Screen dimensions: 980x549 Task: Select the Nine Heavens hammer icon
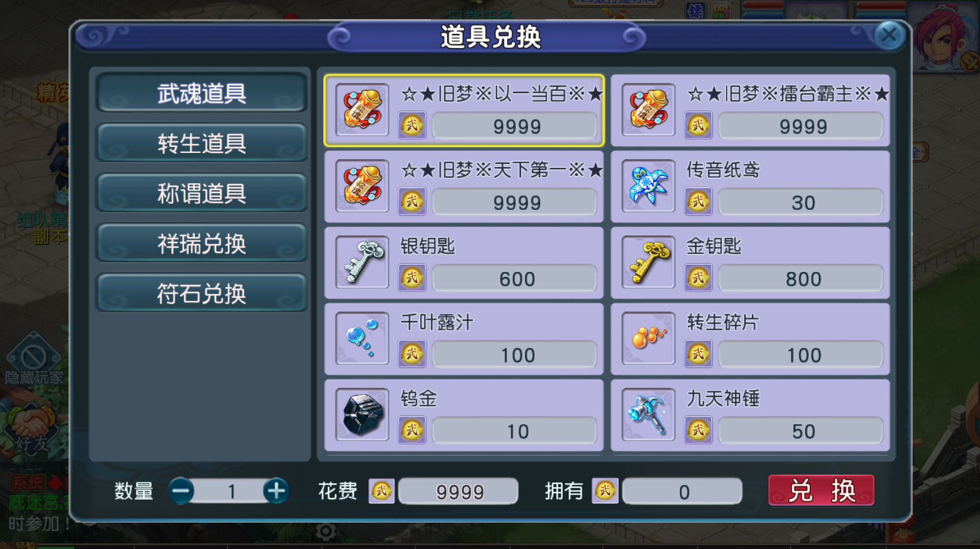[649, 415]
